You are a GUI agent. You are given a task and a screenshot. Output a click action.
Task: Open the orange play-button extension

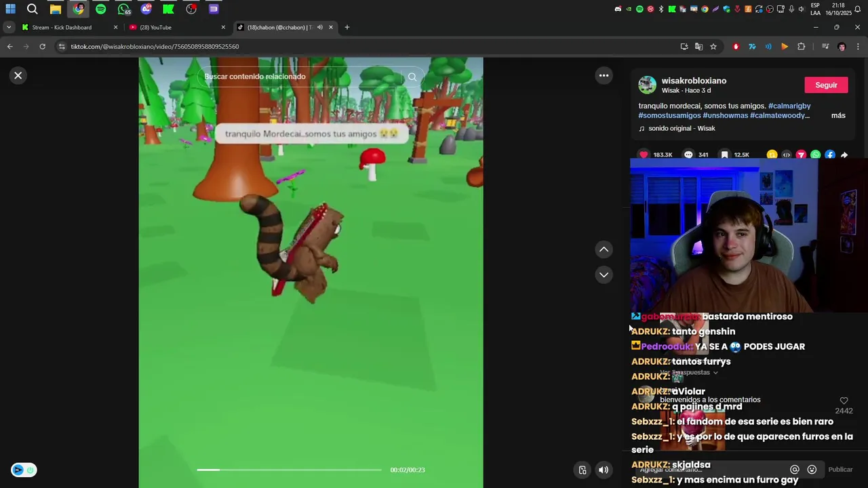(x=785, y=47)
